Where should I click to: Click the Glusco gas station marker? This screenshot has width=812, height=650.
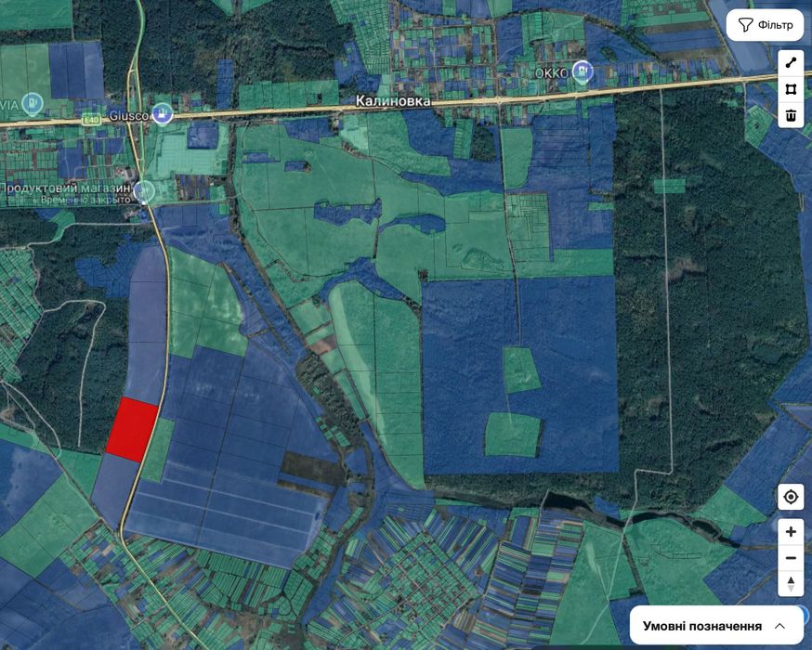(162, 113)
